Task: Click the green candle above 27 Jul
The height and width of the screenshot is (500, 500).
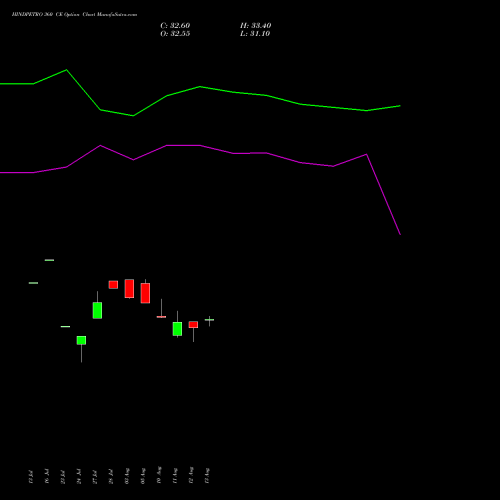Action: (97, 310)
